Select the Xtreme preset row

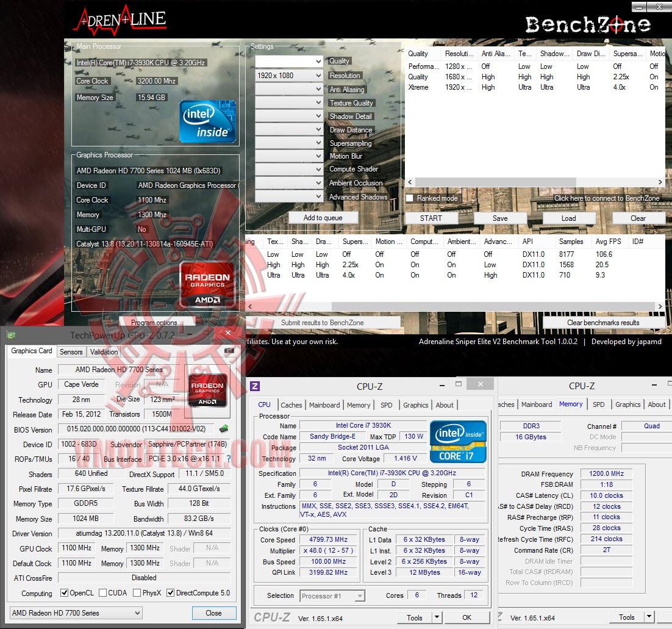coord(535,87)
